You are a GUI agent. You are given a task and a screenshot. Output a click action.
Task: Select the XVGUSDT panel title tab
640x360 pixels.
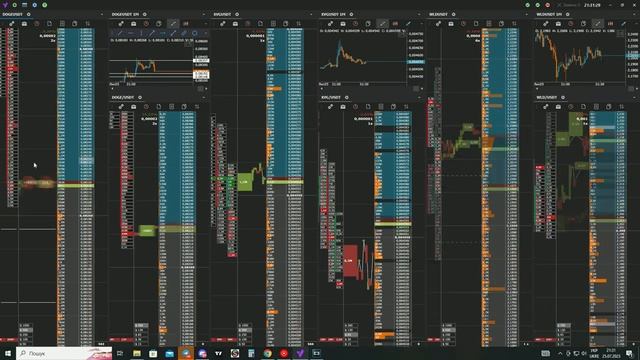[222, 14]
